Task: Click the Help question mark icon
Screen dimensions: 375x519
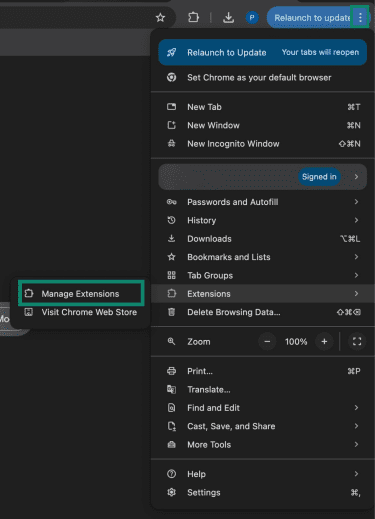Action: coord(171,474)
